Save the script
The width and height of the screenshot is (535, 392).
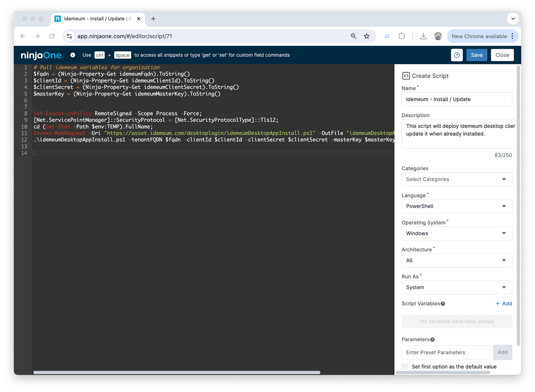pyautogui.click(x=476, y=55)
